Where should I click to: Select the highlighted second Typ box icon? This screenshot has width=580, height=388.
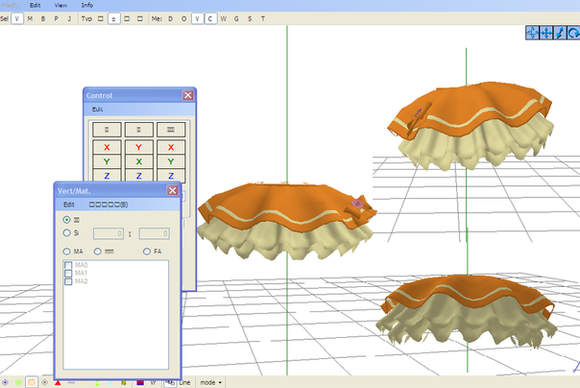(x=114, y=18)
